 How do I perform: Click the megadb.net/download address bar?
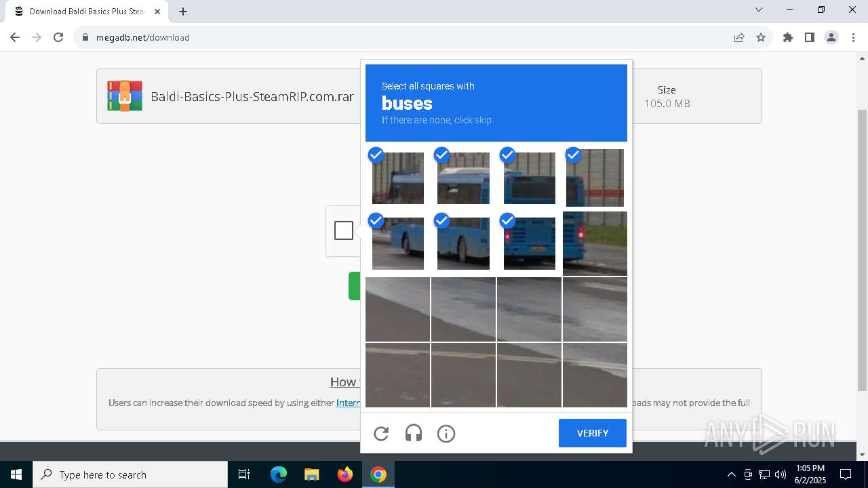(407, 37)
